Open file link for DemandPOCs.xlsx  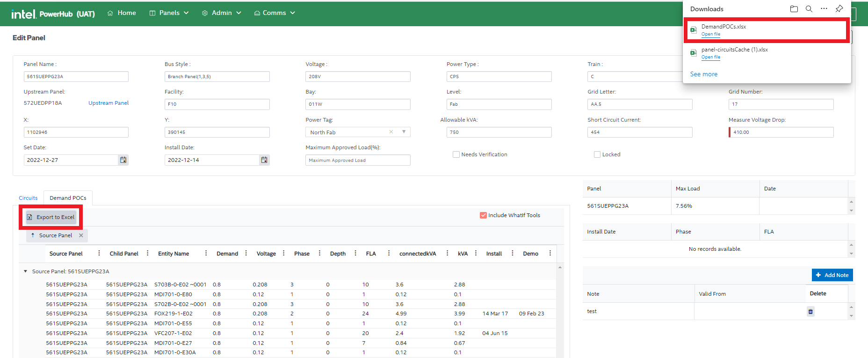710,34
